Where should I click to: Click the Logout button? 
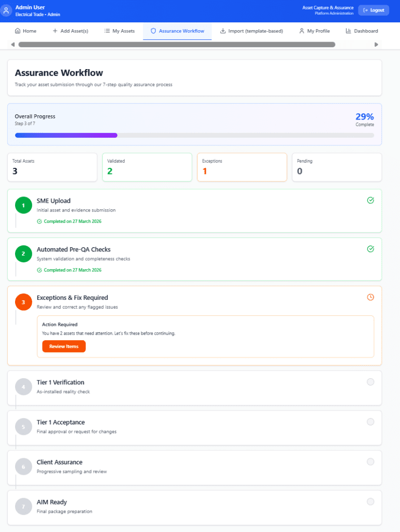coord(374,10)
